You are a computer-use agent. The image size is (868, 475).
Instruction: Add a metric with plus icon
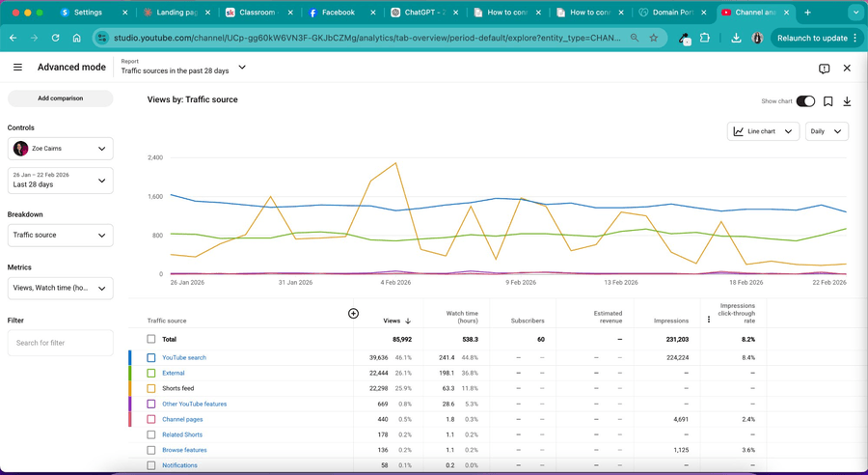pyautogui.click(x=353, y=314)
